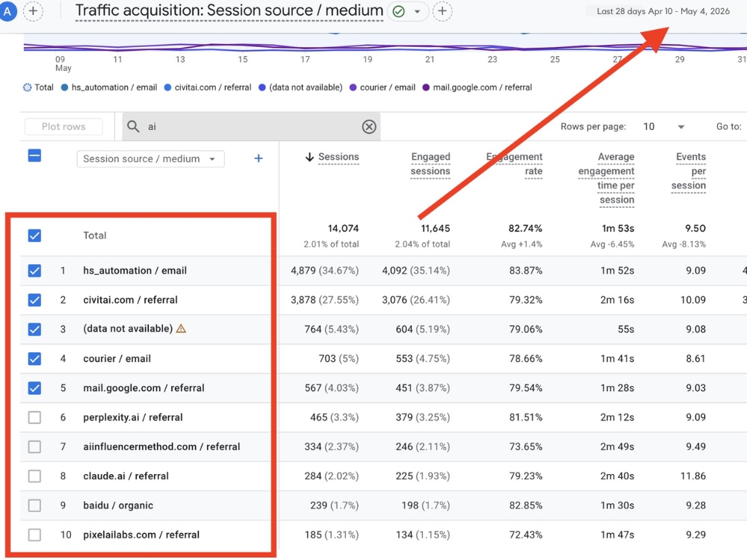Click 'courier / email' row label
Image resolution: width=747 pixels, height=560 pixels.
(117, 358)
